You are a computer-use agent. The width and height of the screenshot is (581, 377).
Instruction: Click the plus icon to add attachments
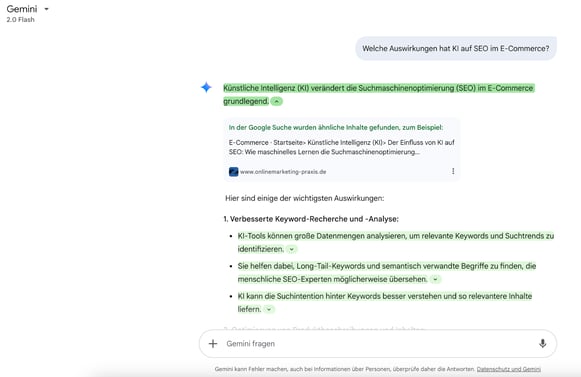click(213, 344)
